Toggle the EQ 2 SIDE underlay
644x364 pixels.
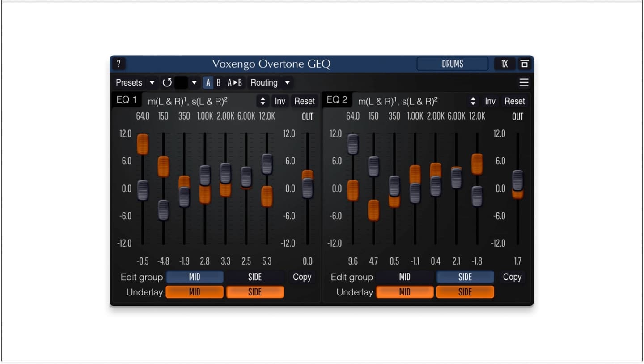coord(465,292)
